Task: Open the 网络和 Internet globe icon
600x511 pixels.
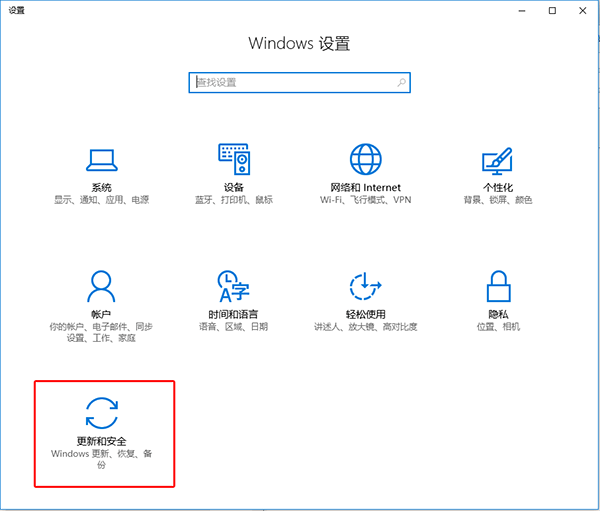Action: coord(365,159)
